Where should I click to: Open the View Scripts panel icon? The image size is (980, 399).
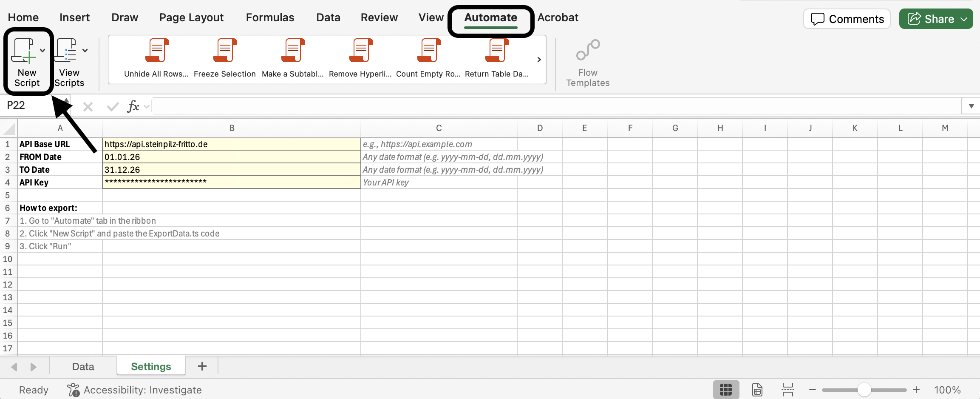(66, 51)
